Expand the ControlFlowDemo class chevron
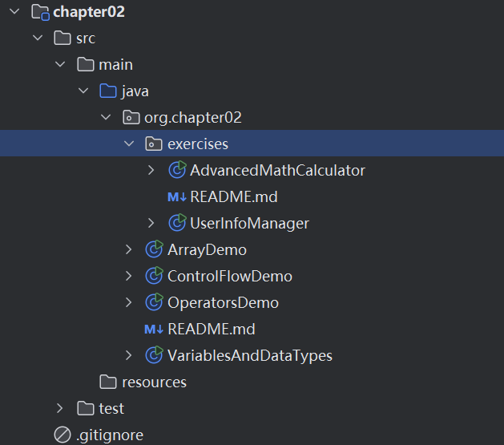The image size is (504, 445). [x=128, y=276]
